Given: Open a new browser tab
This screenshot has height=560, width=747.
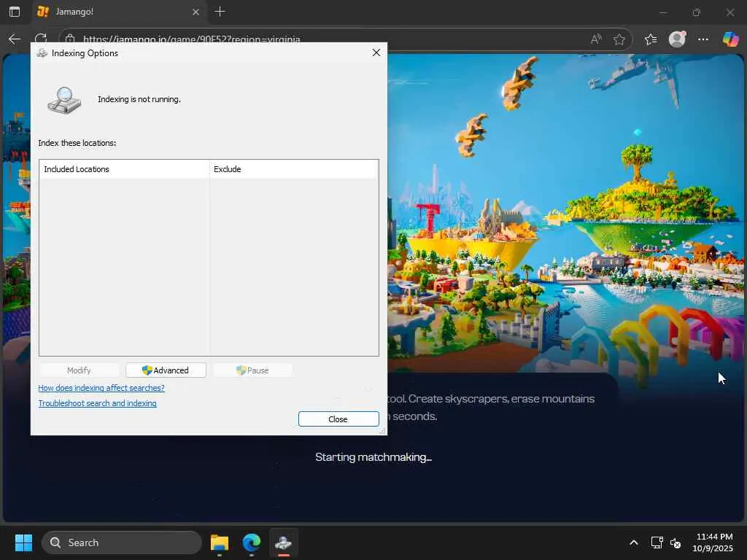Looking at the screenshot, I should point(220,12).
